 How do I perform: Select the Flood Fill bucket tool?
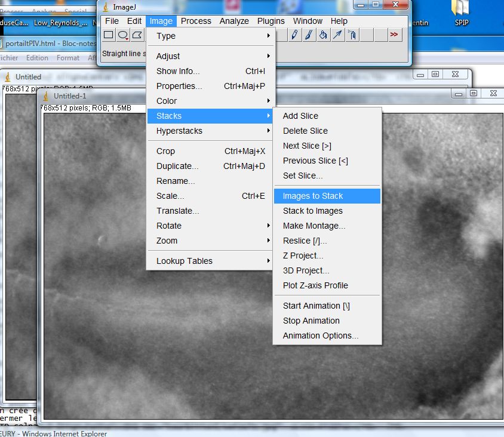click(x=322, y=35)
